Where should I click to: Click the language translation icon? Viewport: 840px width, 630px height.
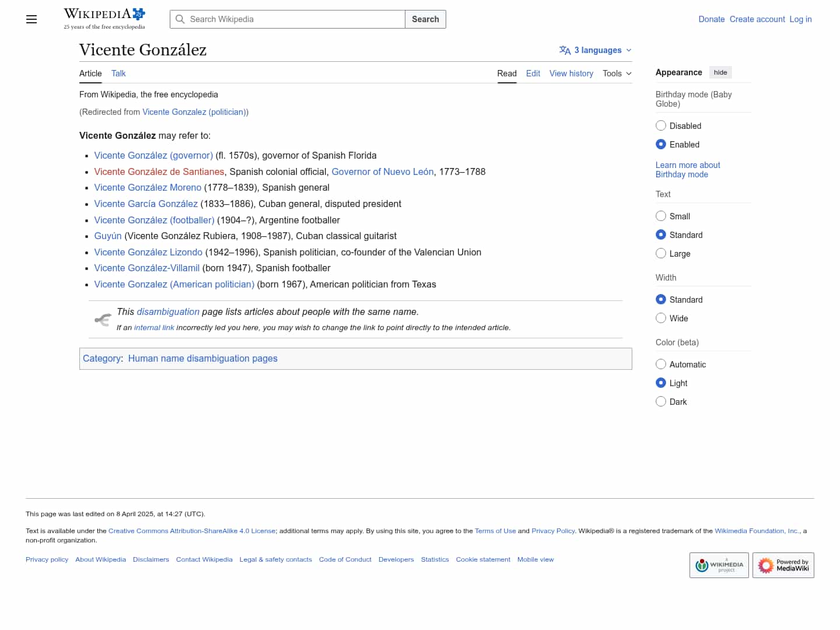[565, 50]
